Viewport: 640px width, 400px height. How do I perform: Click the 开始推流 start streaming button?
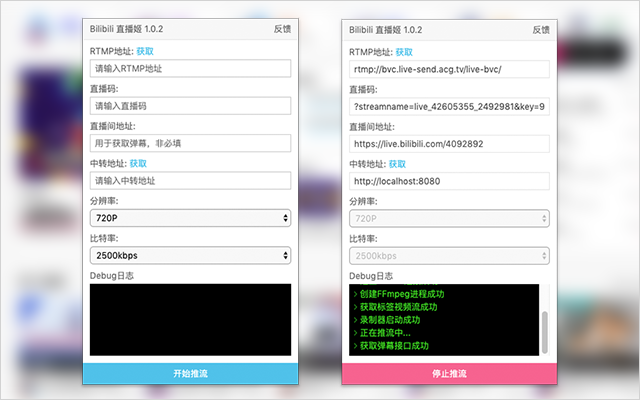pyautogui.click(x=190, y=373)
